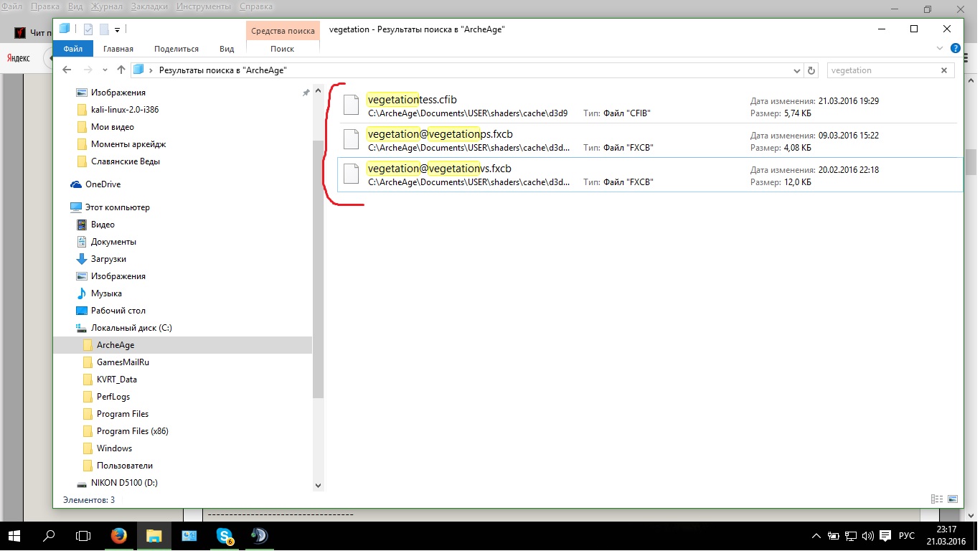Viewport: 980px width, 551px height.
Task: Open the Explorer window system icon in the title bar
Action: pos(65,29)
